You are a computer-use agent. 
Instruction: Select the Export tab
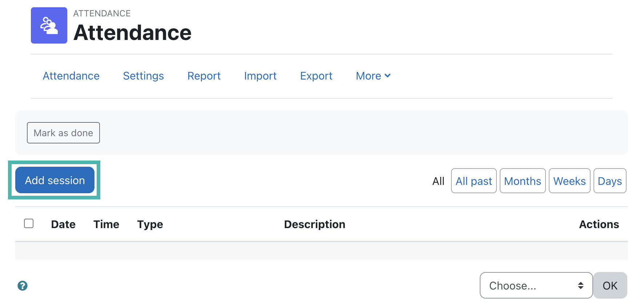pos(316,76)
